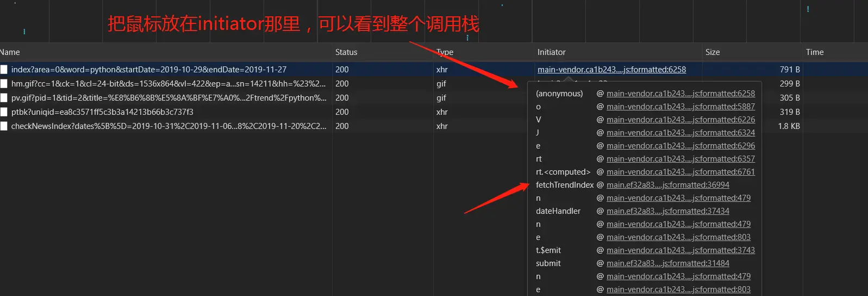Click the 200 status of the ptbk row
The height and width of the screenshot is (296, 868).
342,112
